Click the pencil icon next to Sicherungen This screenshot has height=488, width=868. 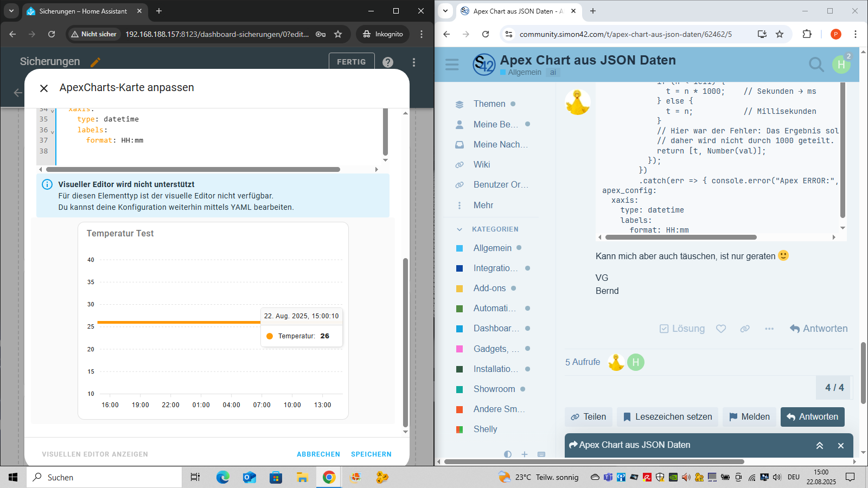click(x=95, y=62)
